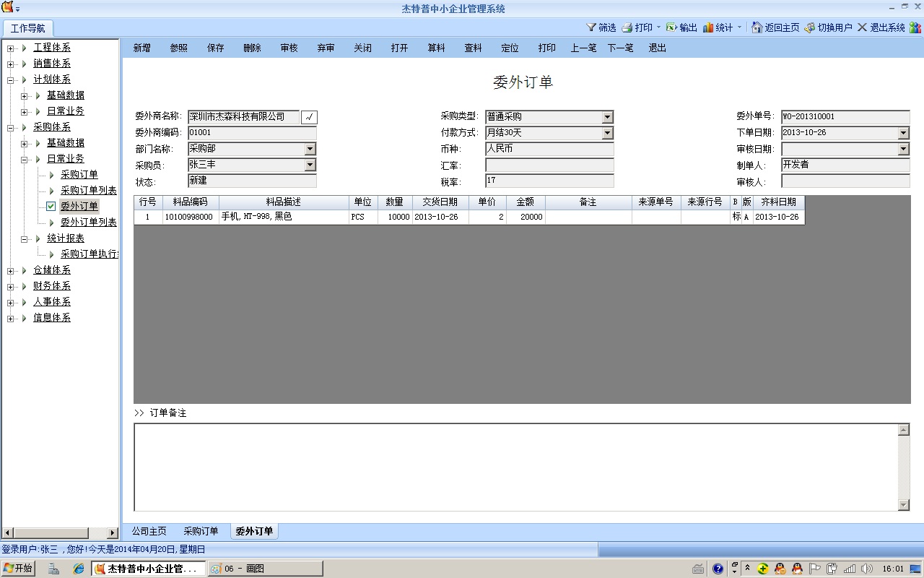The height and width of the screenshot is (578, 924).
Task: Open the 采购员 dropdown
Action: (x=310, y=165)
